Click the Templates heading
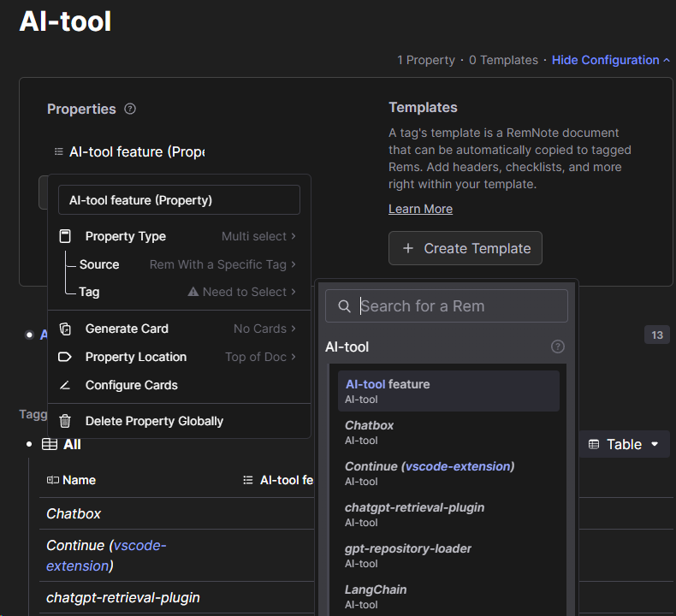 (x=423, y=107)
